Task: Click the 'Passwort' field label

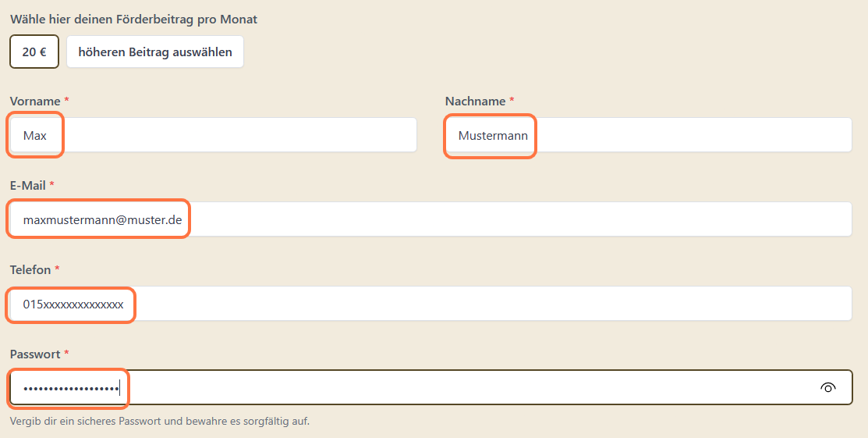Action: click(x=35, y=354)
